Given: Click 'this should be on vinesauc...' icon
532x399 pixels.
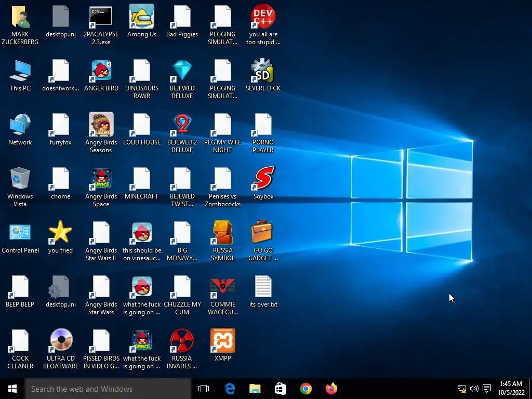Looking at the screenshot, I should click(x=141, y=232).
